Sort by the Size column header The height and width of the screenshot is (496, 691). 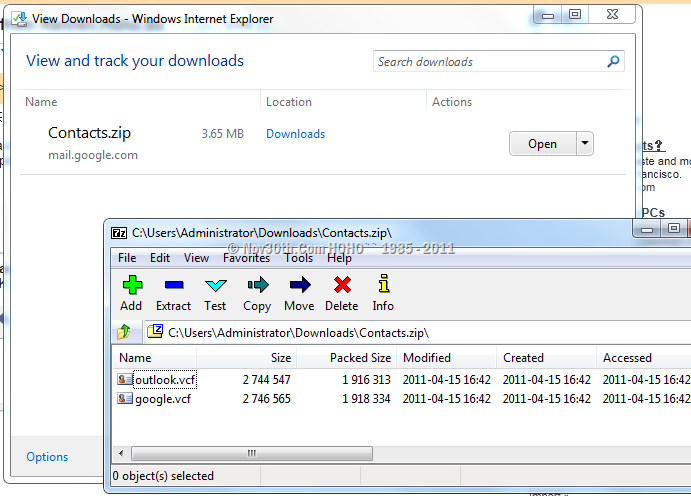(x=246, y=358)
